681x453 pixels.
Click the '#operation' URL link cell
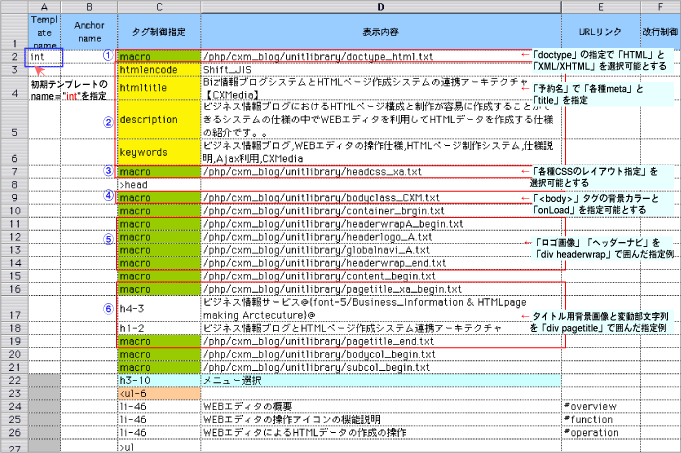(x=601, y=432)
